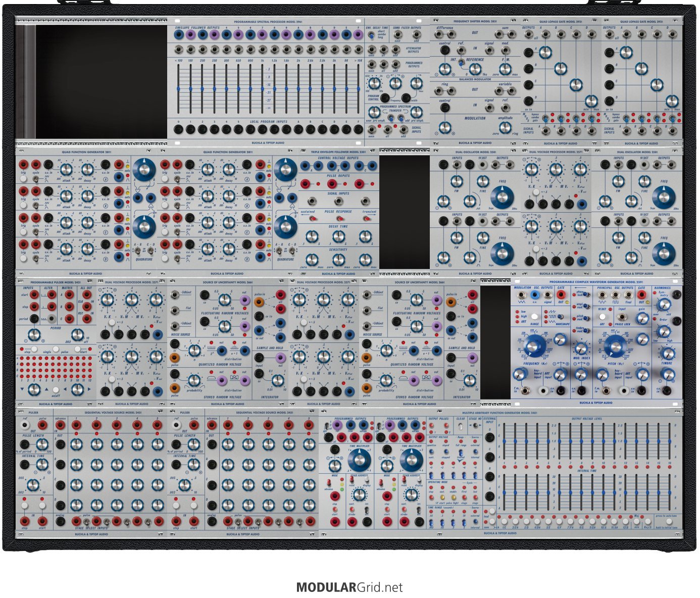Turn the large Frequency (Hz) knob on 259t
Screen dimensions: 700x598
coord(534,346)
